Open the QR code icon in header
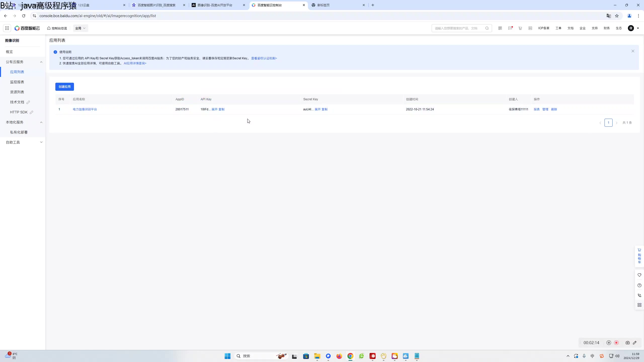This screenshot has height=362, width=644. click(x=500, y=28)
